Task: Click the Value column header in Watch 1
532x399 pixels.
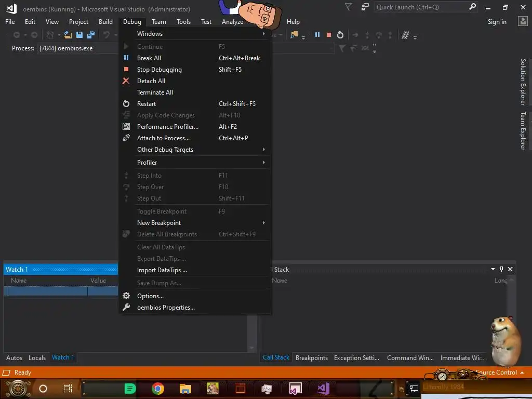Action: (x=98, y=280)
